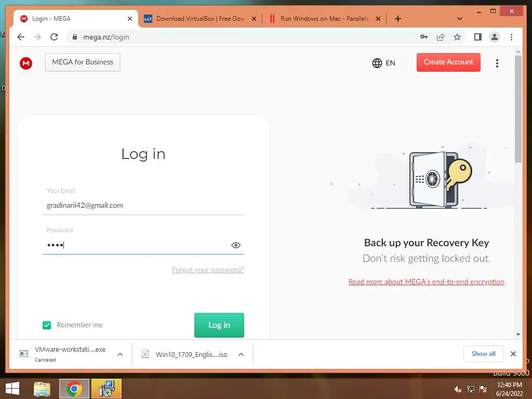The image size is (532, 399).
Task: Open the MEGA page three-dot menu
Action: click(497, 63)
